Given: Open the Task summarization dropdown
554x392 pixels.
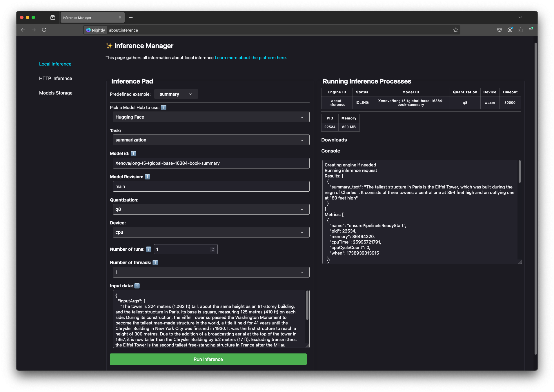Looking at the screenshot, I should tap(211, 140).
